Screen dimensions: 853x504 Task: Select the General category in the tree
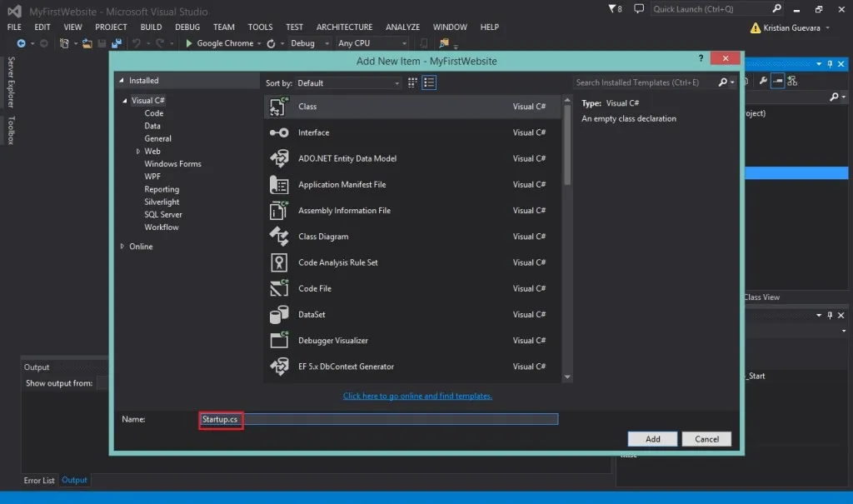click(157, 139)
